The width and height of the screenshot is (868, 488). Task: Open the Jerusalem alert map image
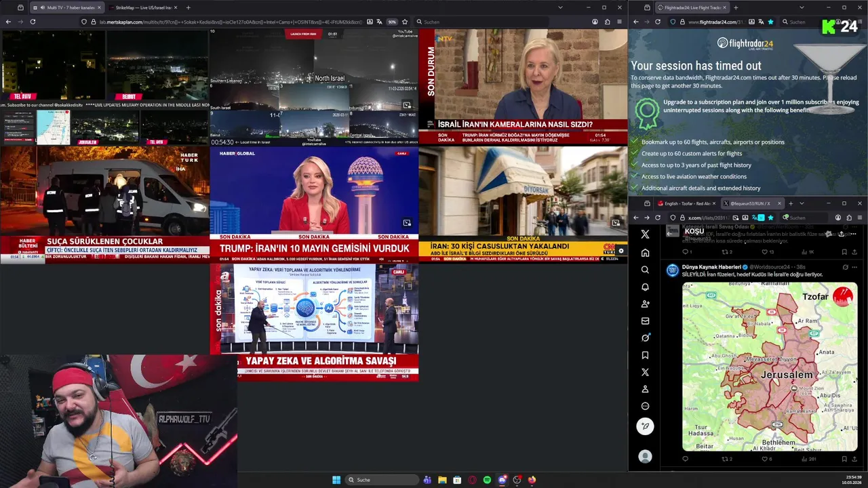pos(770,367)
